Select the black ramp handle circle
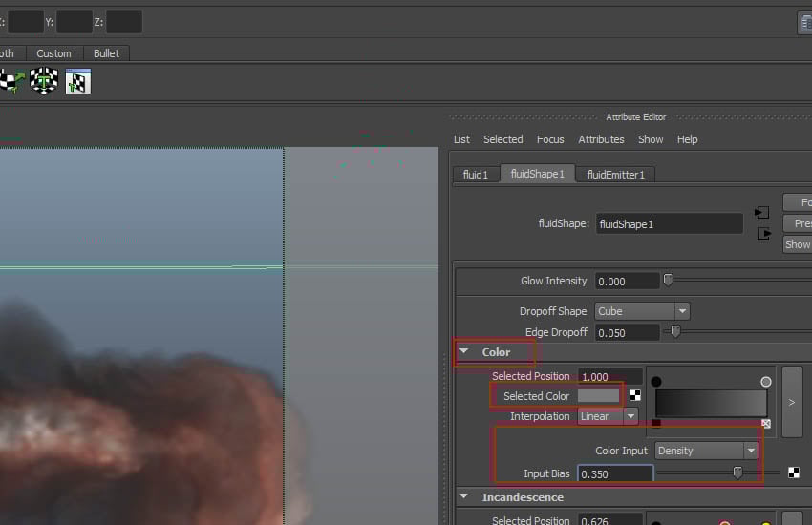 656,382
